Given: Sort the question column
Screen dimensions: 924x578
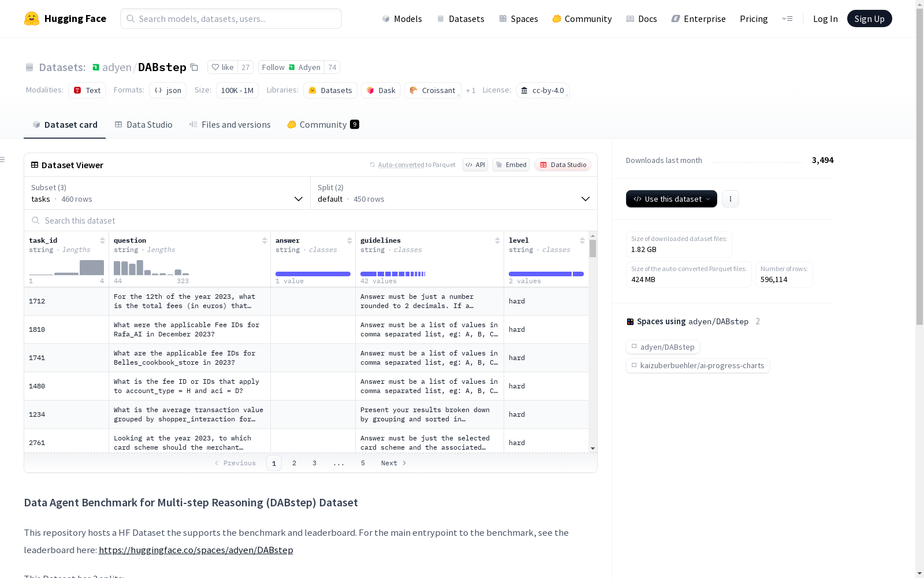Looking at the screenshot, I should [264, 240].
